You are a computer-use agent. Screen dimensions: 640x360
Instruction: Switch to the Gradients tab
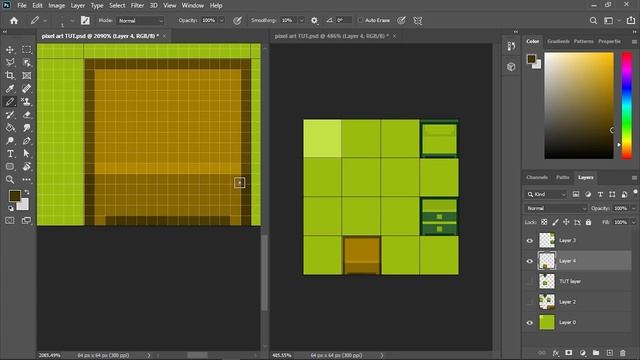click(x=558, y=41)
